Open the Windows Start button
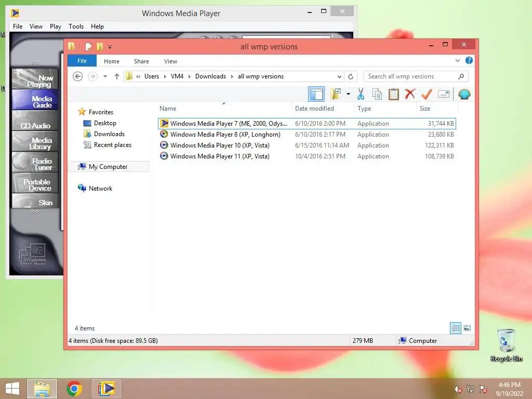 (12, 389)
